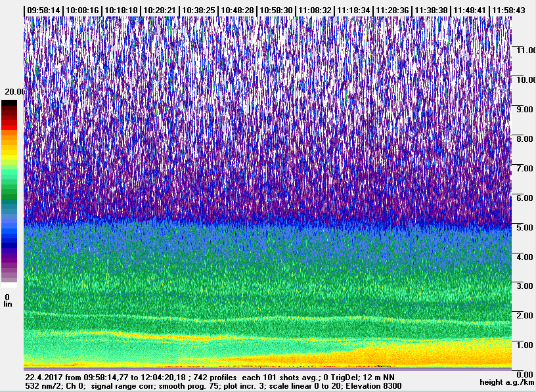Screen dimensions: 536x392
Task: Click the 10:08:16 time axis label
Action: click(x=82, y=11)
